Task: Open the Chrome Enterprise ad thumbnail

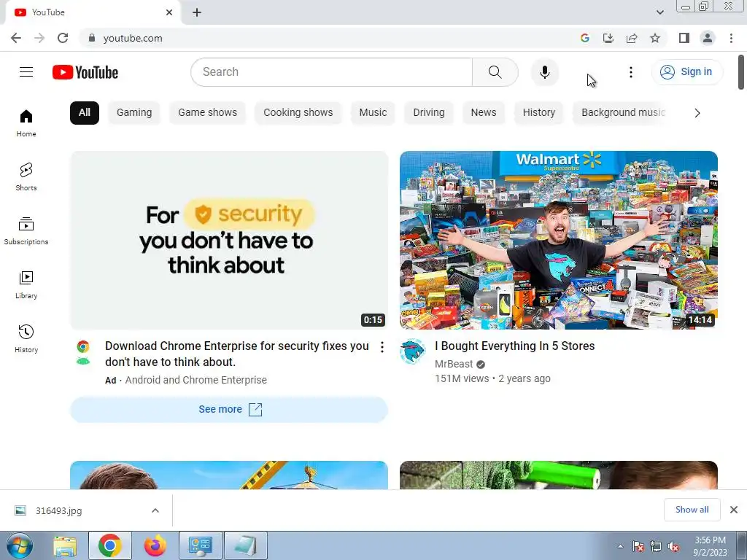Action: (x=229, y=240)
